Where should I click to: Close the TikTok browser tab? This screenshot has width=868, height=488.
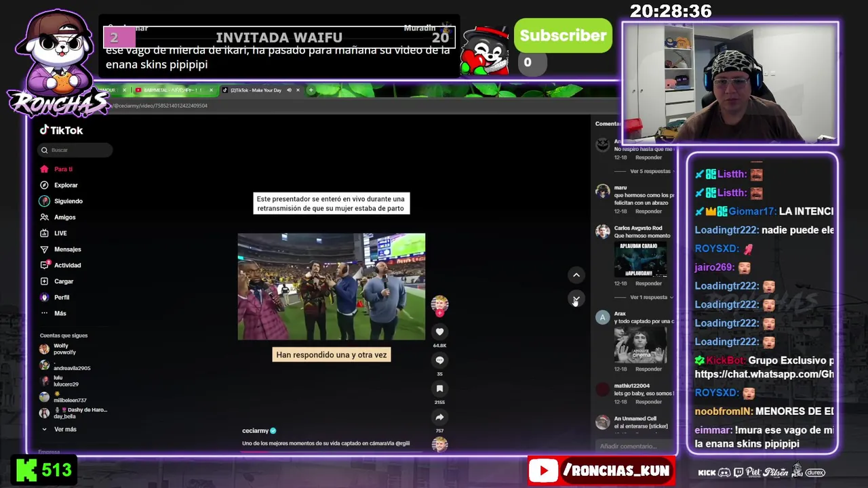298,90
